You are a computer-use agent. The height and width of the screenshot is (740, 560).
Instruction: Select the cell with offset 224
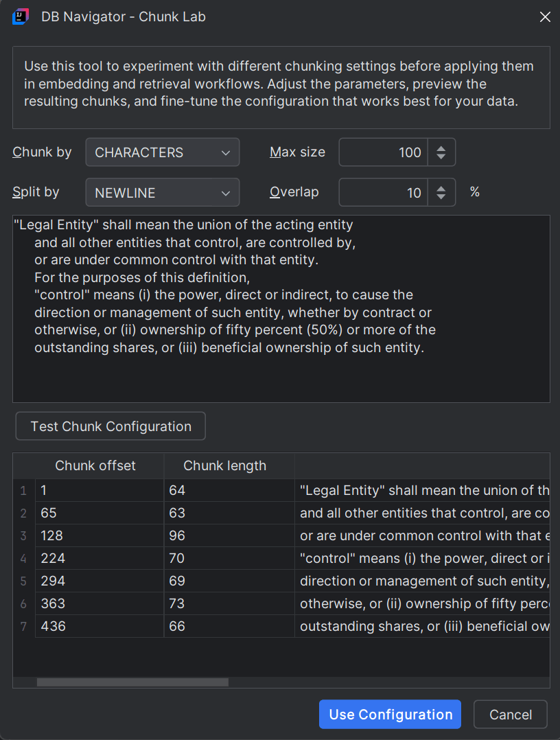pyautogui.click(x=99, y=558)
